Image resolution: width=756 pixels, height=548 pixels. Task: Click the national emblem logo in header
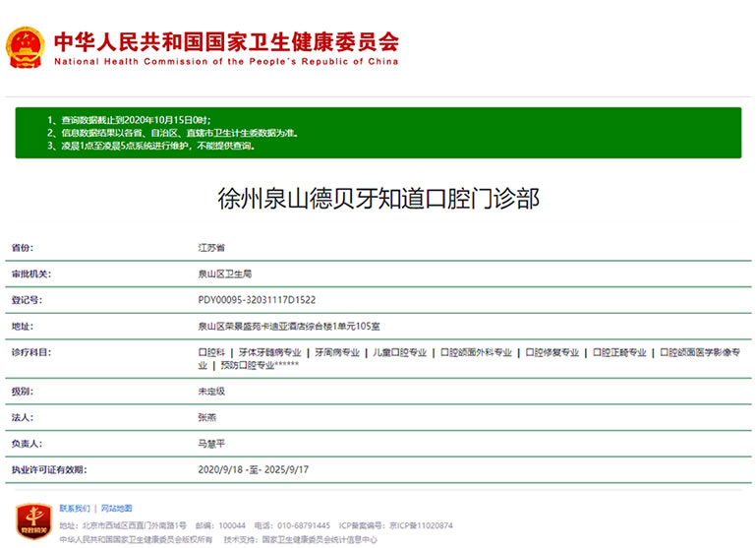pos(26,46)
